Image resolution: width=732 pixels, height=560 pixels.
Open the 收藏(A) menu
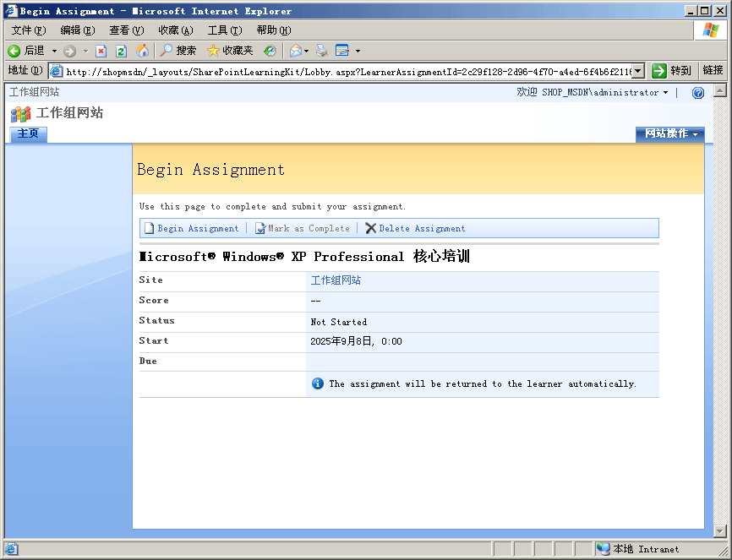click(x=176, y=30)
